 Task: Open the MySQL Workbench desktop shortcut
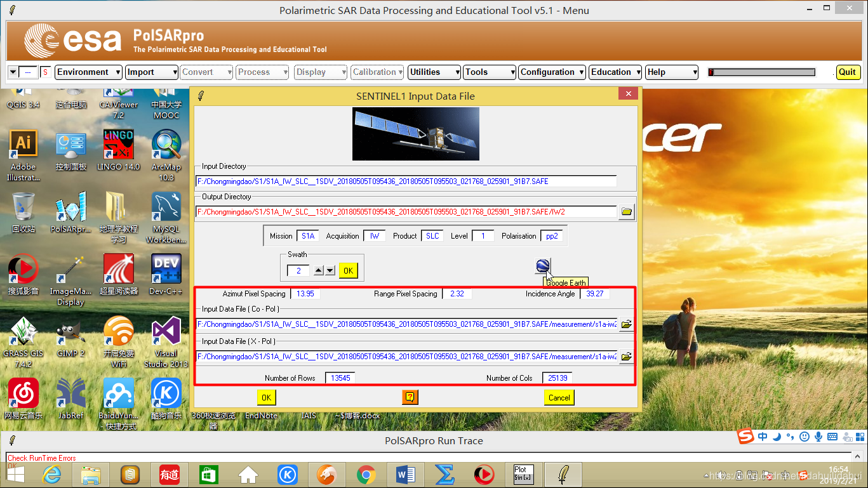click(x=166, y=218)
